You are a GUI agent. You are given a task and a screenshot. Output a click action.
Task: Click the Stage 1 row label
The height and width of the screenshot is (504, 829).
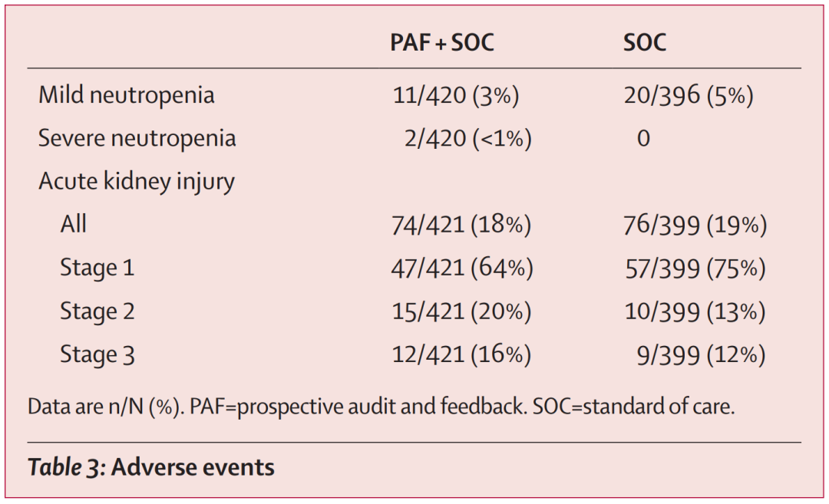(x=97, y=268)
